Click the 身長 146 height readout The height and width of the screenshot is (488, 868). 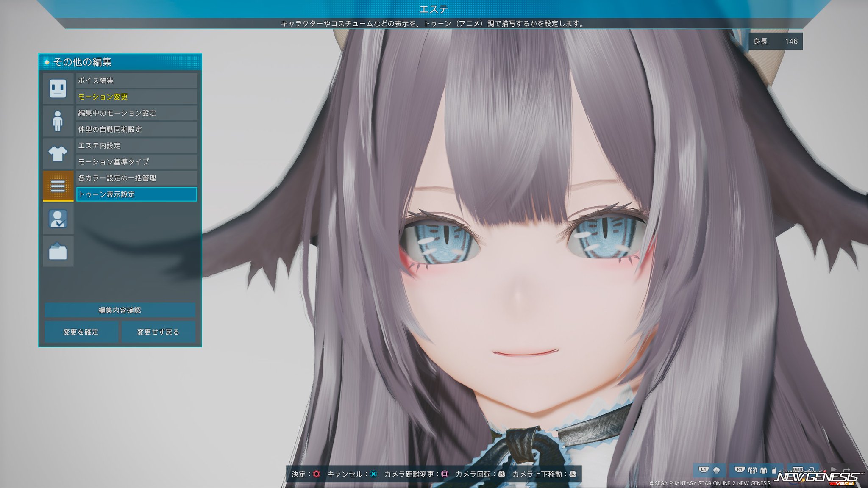[x=775, y=42]
